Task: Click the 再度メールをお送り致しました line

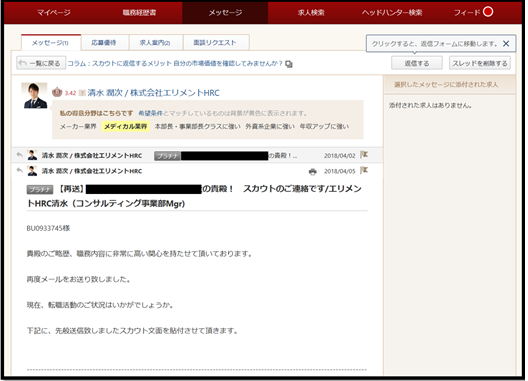Action: [78, 279]
